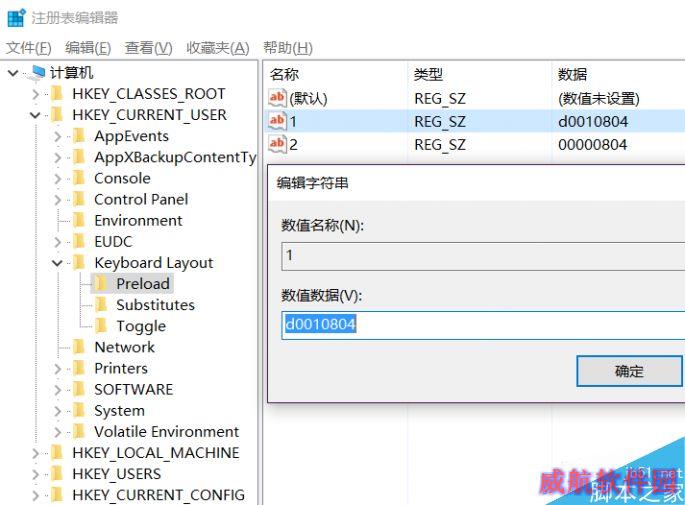The height and width of the screenshot is (505, 685).
Task: Click the HKEY_CURRENT_USER folder icon
Action: pyautogui.click(x=57, y=115)
